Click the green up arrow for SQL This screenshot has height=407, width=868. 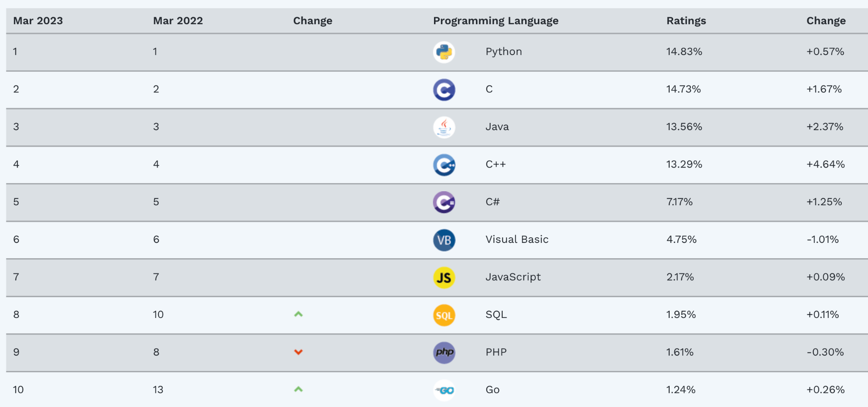[x=298, y=314]
